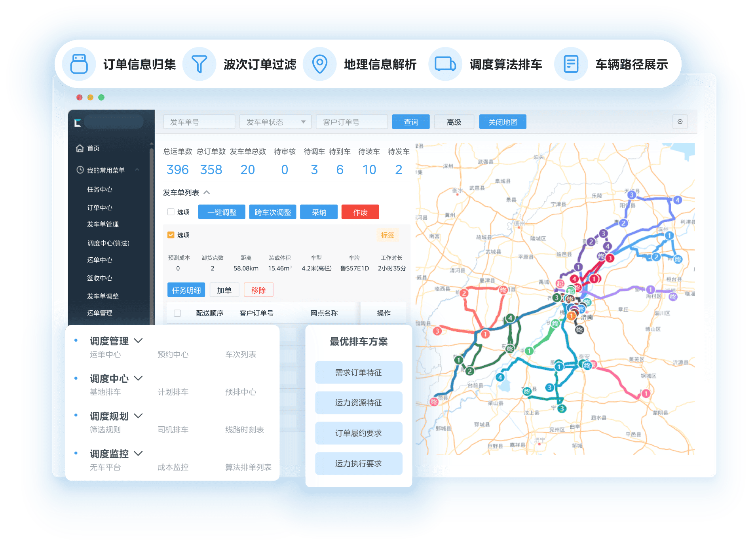Open 任务明细 button
Viewport: 756px width, 551px height.
coord(186,290)
